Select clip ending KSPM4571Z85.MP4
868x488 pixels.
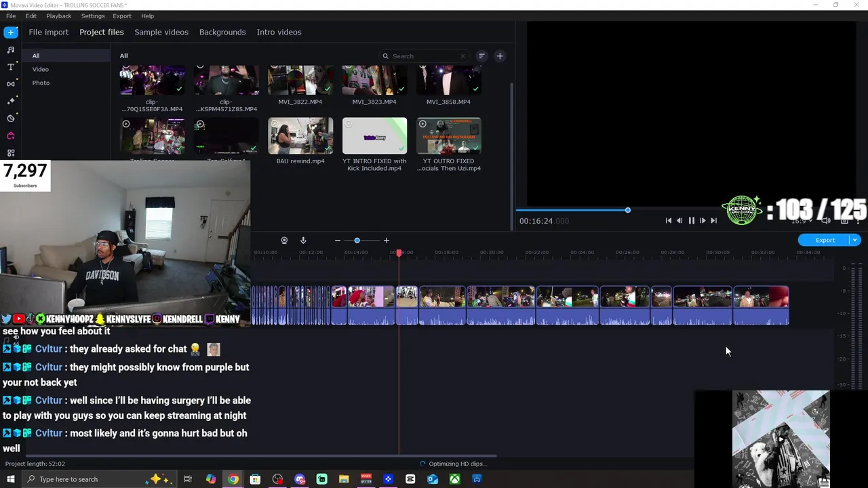[x=226, y=80]
